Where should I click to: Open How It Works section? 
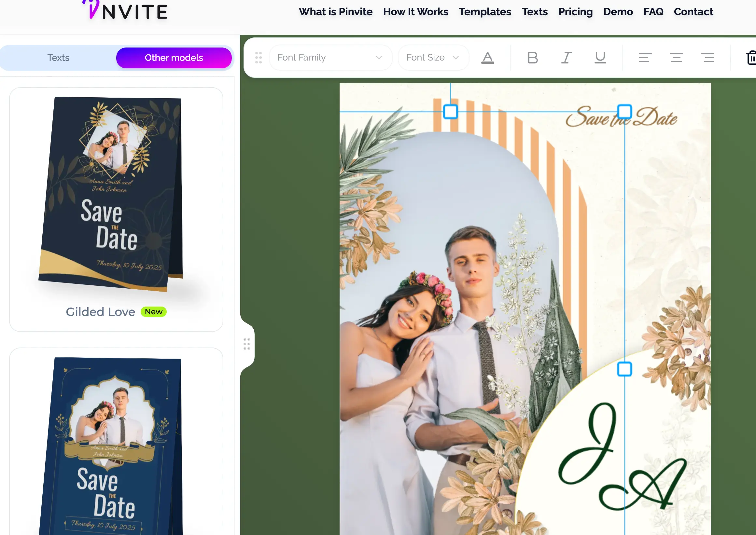point(415,12)
